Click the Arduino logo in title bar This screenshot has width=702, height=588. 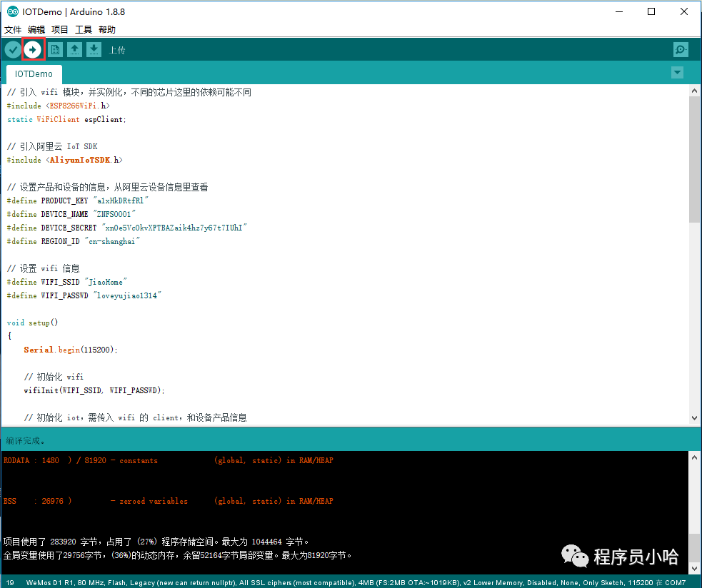click(12, 11)
